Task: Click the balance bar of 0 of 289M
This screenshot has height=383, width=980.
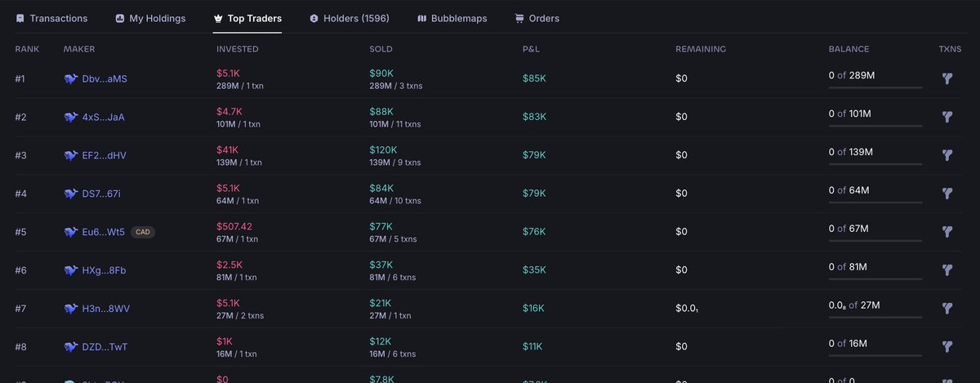Action: tap(875, 87)
